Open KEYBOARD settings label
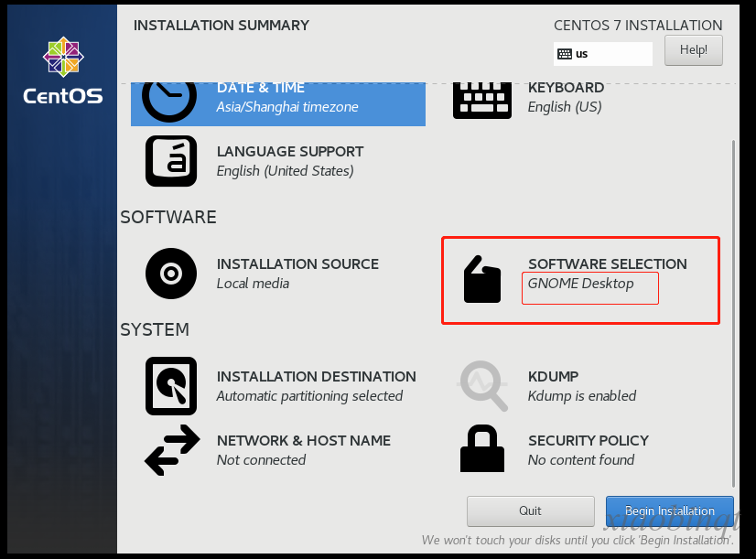This screenshot has height=559, width=756. 566,88
